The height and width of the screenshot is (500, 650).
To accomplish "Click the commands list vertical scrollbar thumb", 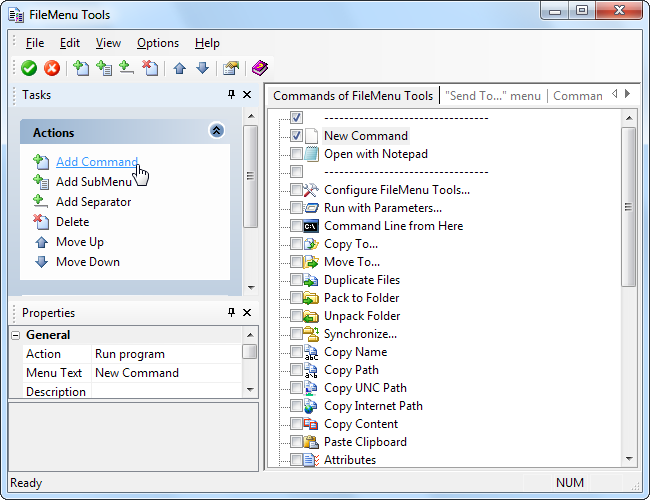I will [629, 207].
